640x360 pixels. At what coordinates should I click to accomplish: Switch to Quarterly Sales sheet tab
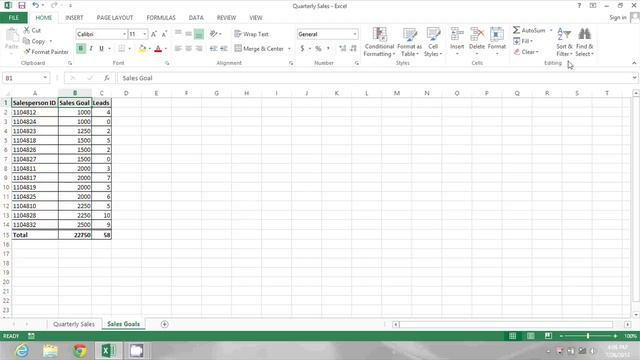coord(74,324)
